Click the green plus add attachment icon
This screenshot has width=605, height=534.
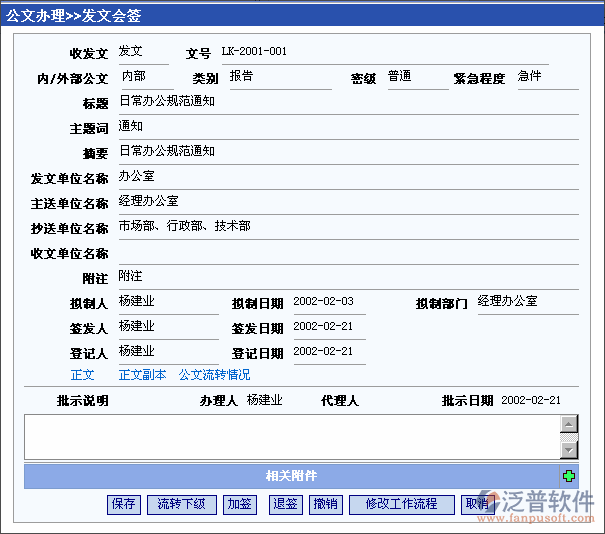click(569, 477)
